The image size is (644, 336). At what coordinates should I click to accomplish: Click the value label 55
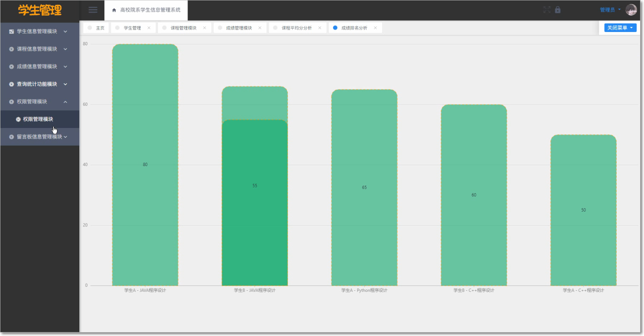click(x=255, y=186)
